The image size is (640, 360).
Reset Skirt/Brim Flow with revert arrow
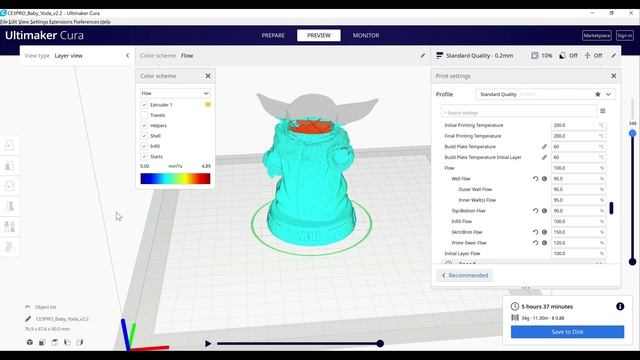pos(536,232)
